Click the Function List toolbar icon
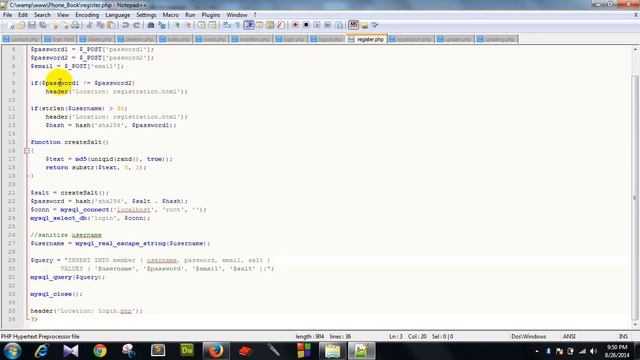The width and height of the screenshot is (640, 360). click(x=281, y=25)
